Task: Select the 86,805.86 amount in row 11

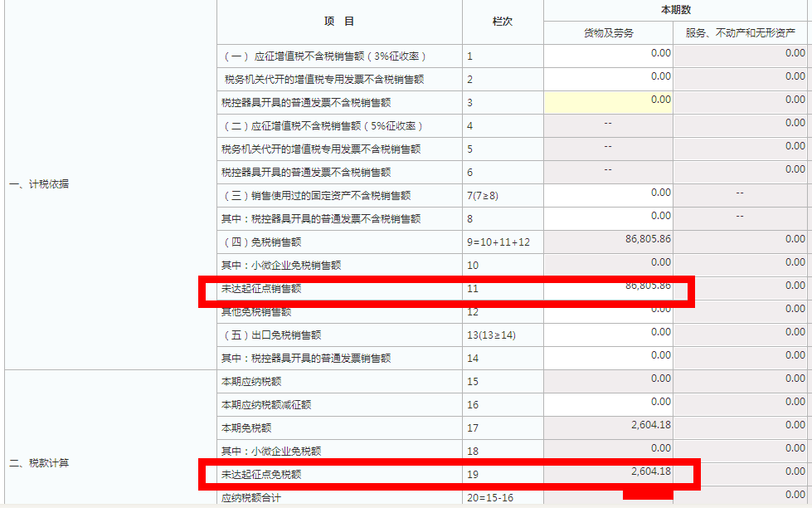Action: coord(607,289)
